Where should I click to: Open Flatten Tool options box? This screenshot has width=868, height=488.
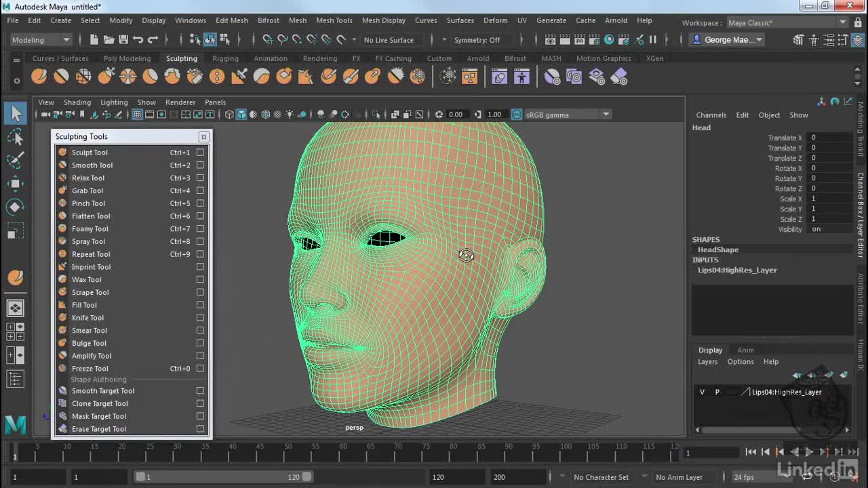pos(200,216)
